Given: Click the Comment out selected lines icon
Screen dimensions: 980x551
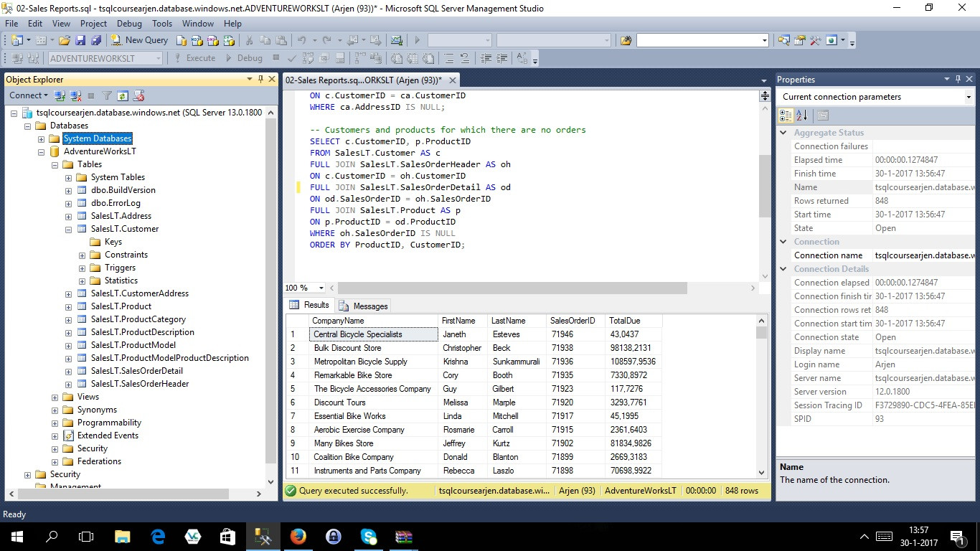Looking at the screenshot, I should coord(450,58).
